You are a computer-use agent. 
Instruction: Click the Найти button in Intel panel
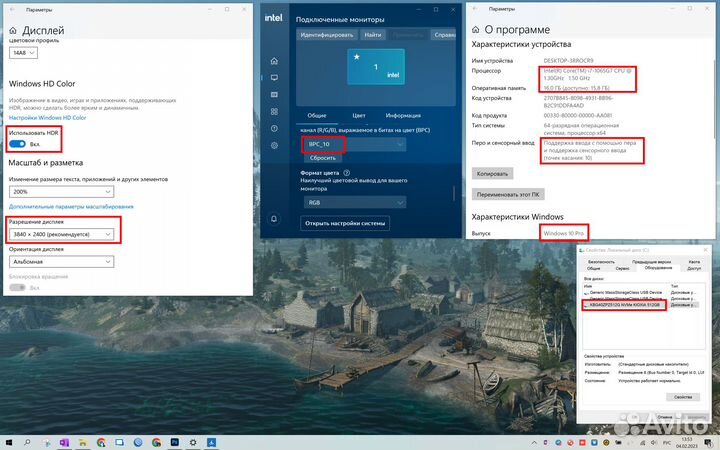tap(373, 35)
